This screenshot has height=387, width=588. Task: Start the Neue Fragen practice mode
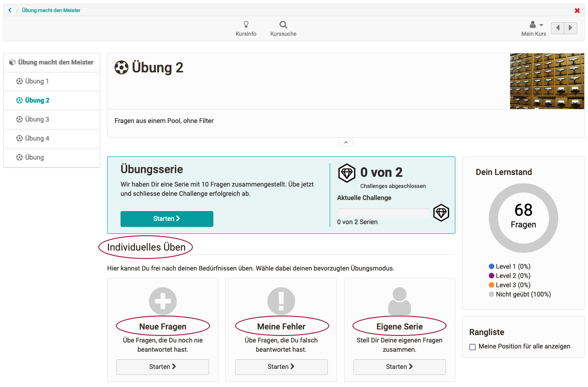(163, 367)
